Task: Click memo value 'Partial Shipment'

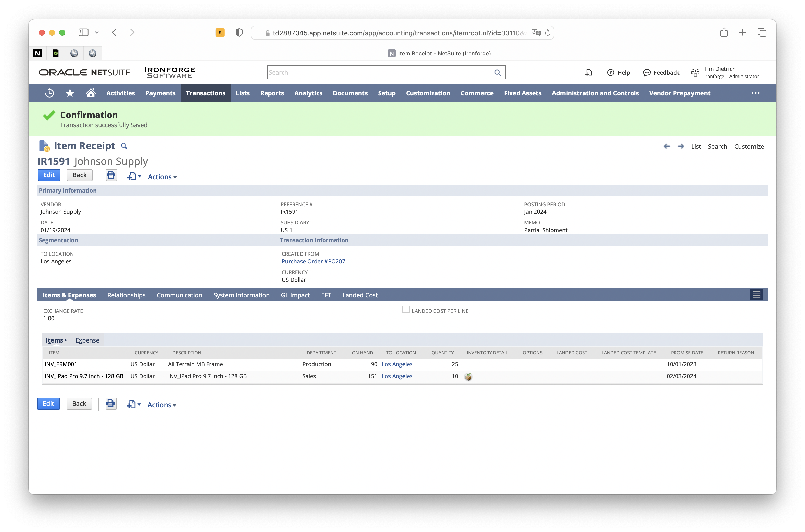Action: click(545, 230)
